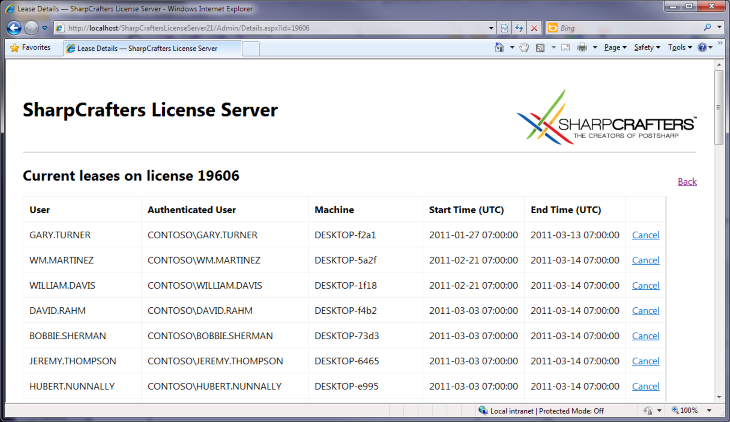The width and height of the screenshot is (730, 422).
Task: Click the Home icon in command bar
Action: [x=500, y=48]
